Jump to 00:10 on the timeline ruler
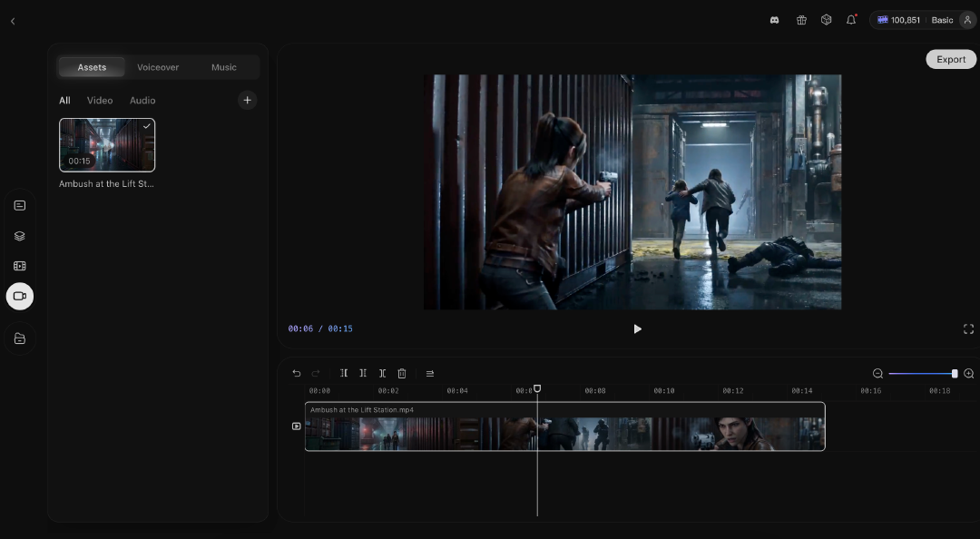 tap(663, 391)
